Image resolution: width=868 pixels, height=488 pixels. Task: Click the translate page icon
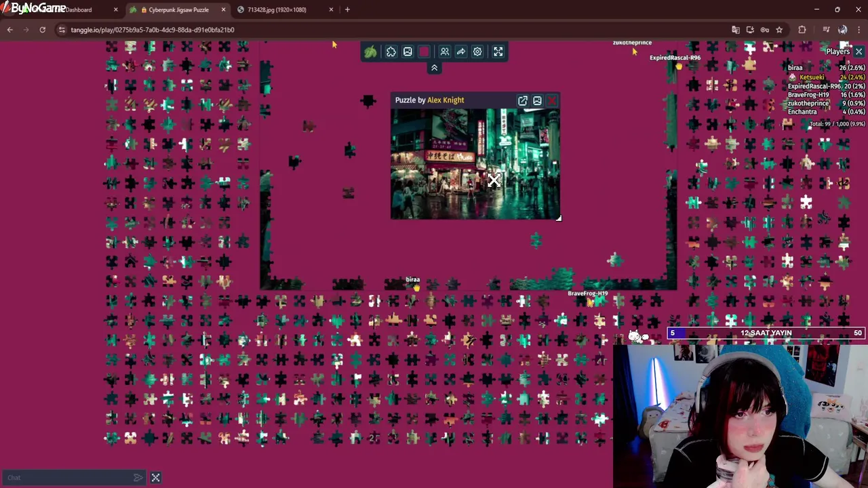click(735, 30)
